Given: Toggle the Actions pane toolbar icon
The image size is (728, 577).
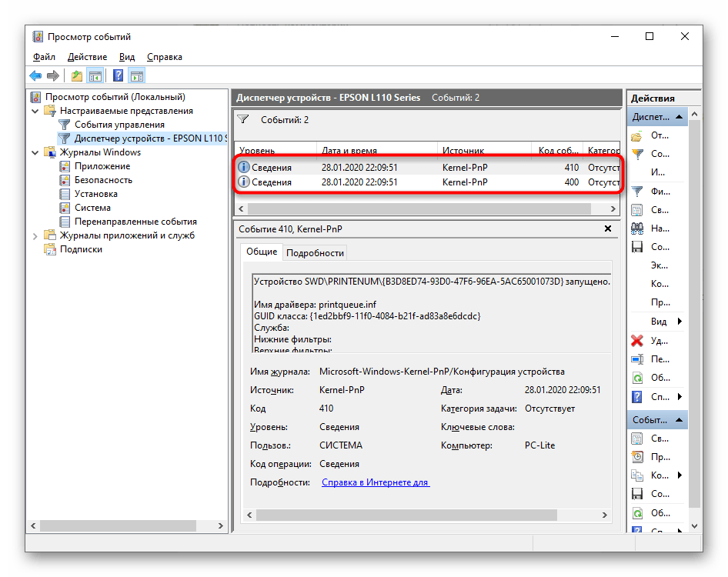Looking at the screenshot, I should click(136, 75).
